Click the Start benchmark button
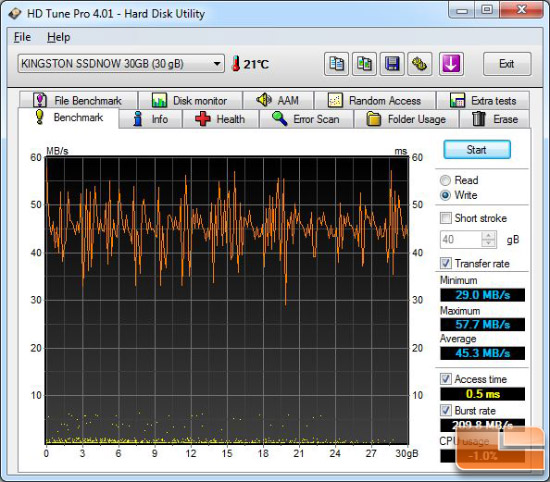 (477, 150)
